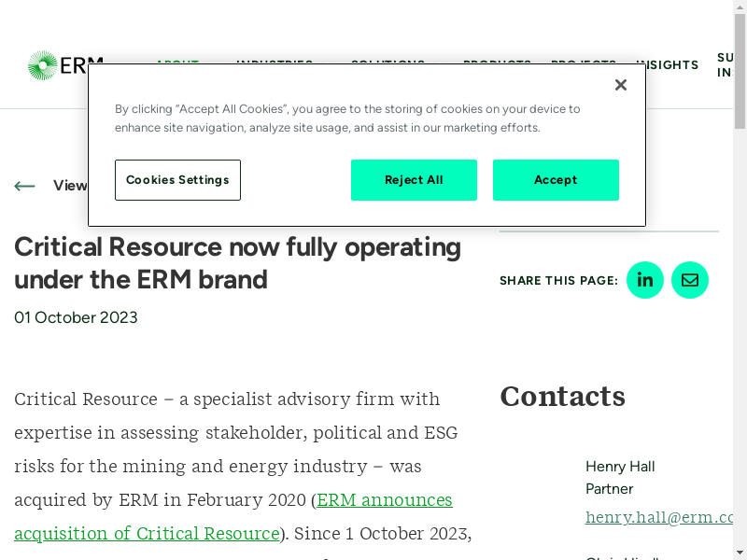Screen dimensions: 747x560
Task: Open the Industries navigation menu
Action: [275, 63]
